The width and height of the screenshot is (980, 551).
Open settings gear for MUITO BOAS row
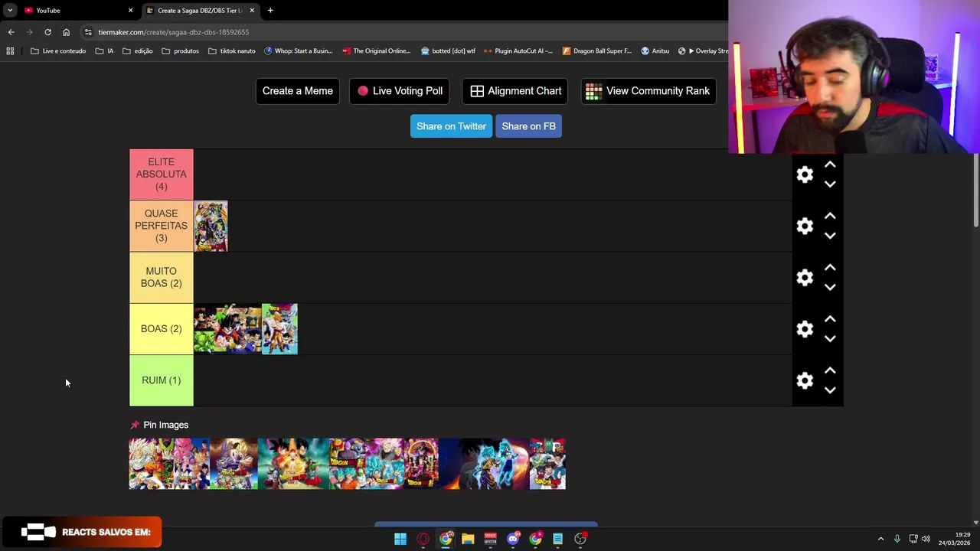pos(805,277)
